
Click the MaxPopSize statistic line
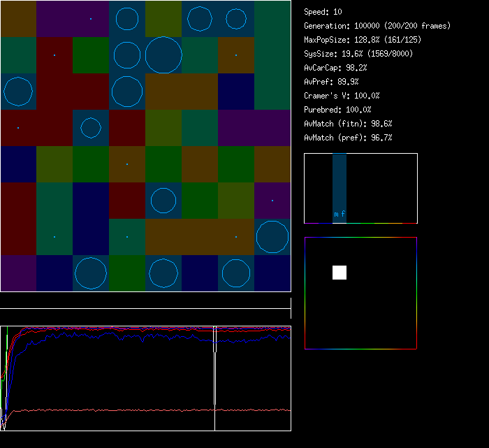(x=363, y=40)
